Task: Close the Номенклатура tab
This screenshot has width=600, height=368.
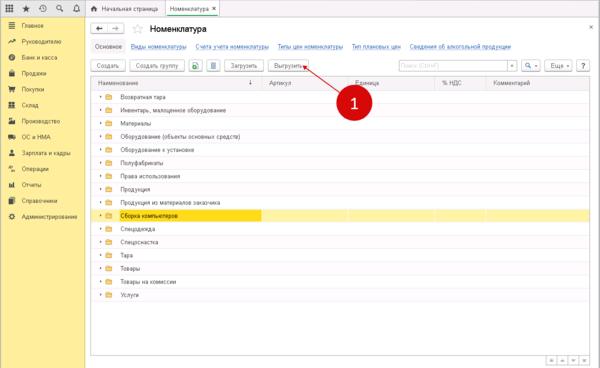Action: tap(214, 8)
